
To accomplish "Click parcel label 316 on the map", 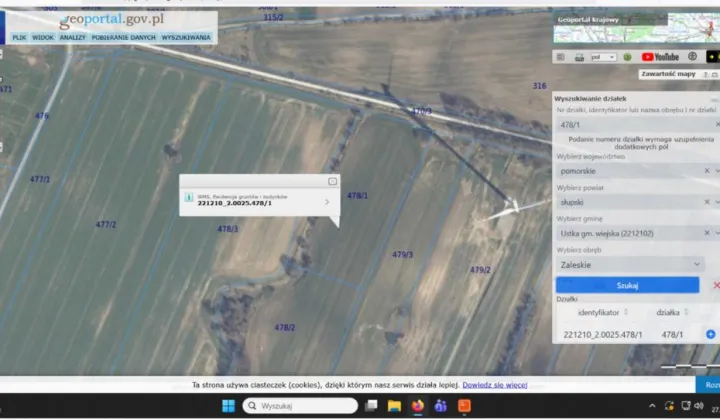I will [540, 86].
